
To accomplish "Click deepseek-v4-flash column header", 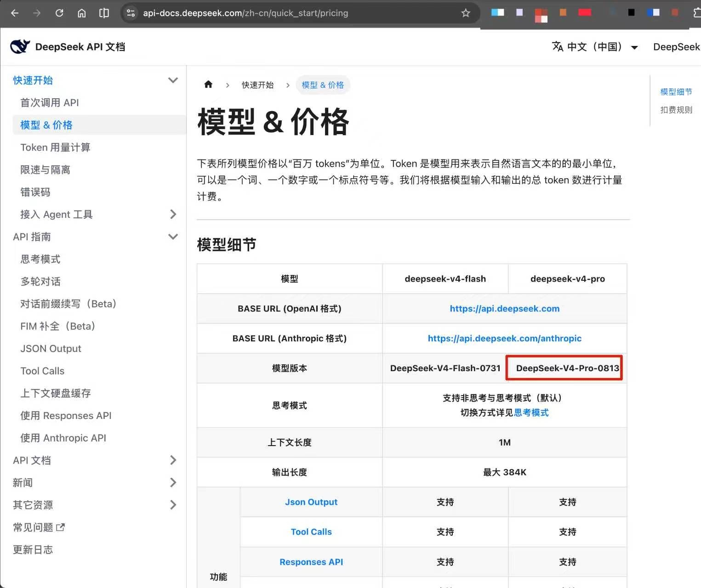I will [x=445, y=279].
